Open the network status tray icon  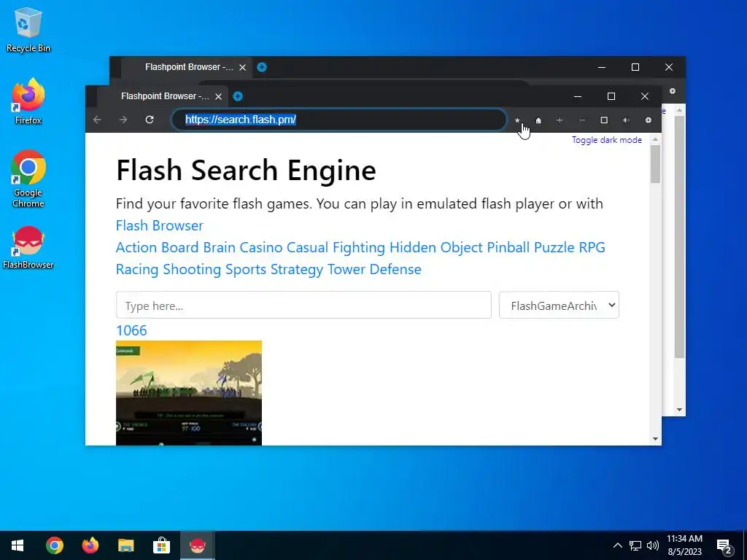(635, 545)
